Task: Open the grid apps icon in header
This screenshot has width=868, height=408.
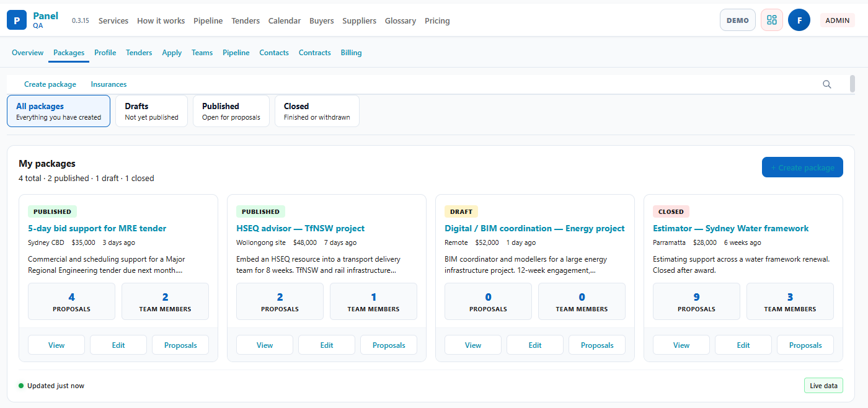Action: 772,20
